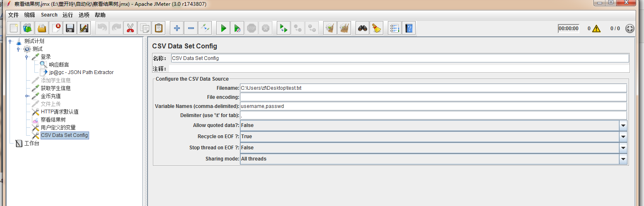Click the Remote Shutdown All icon
Screen dimensions: 644x206
coord(312,28)
